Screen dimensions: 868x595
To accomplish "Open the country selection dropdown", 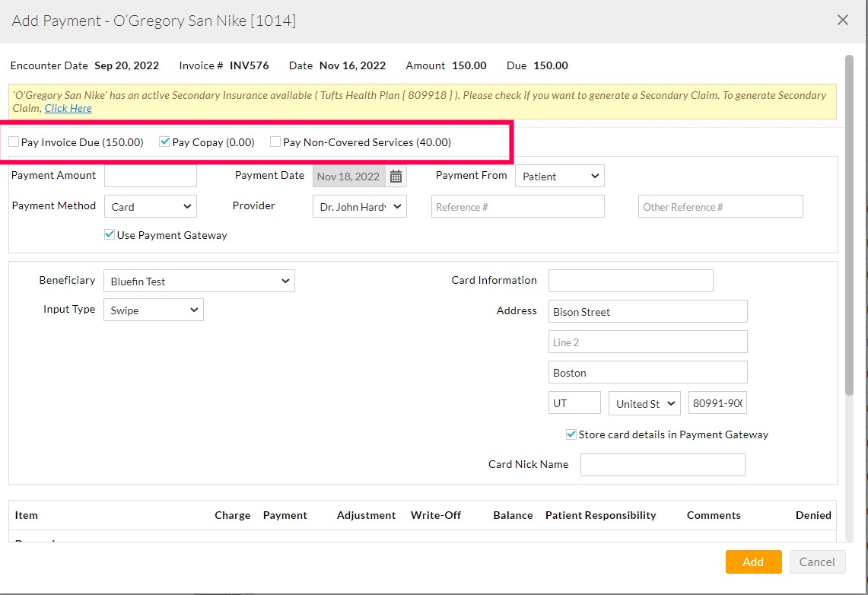I will pyautogui.click(x=644, y=403).
